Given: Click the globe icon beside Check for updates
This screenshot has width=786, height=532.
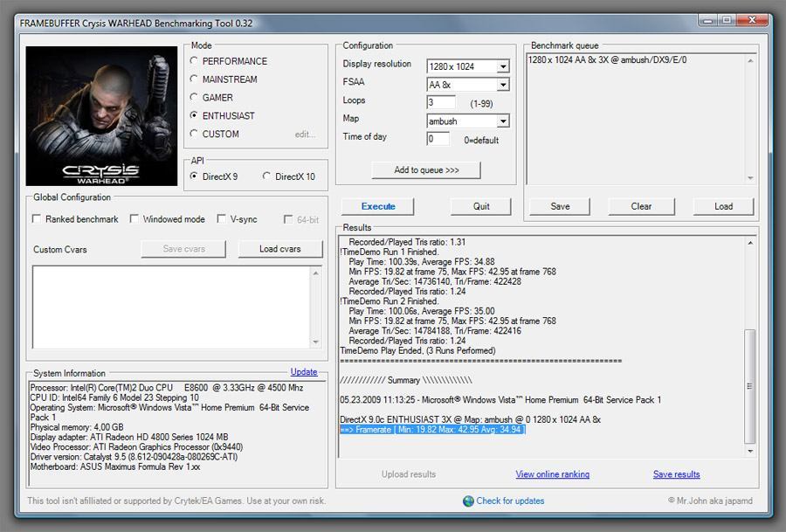Looking at the screenshot, I should pos(468,501).
